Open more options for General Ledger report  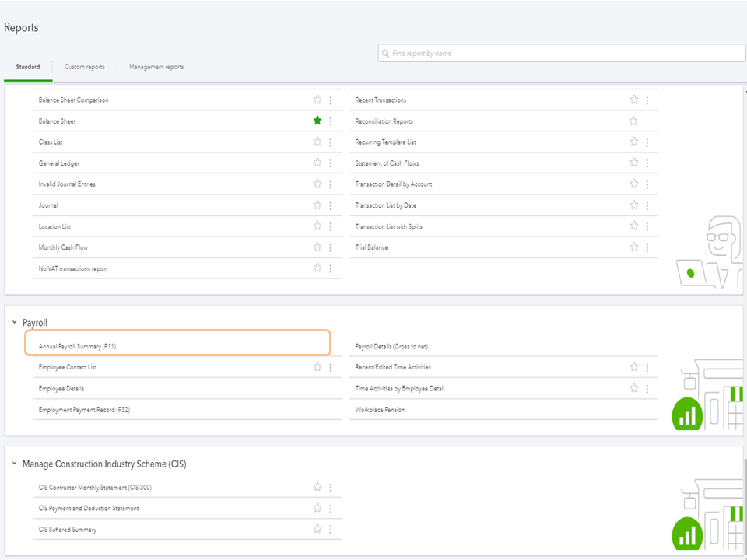coord(331,163)
